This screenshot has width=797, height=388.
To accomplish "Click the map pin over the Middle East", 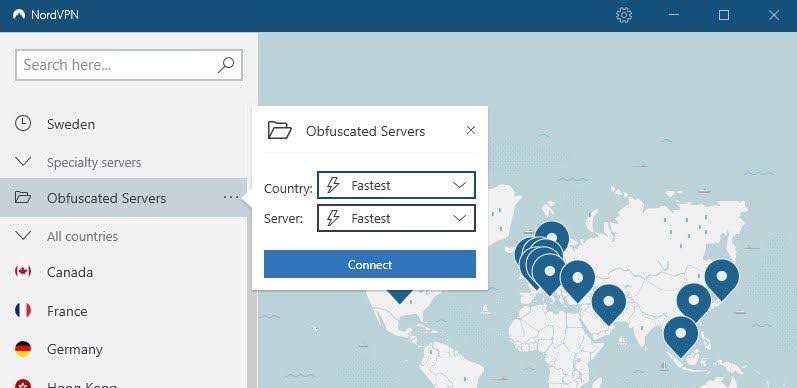I will (x=609, y=304).
